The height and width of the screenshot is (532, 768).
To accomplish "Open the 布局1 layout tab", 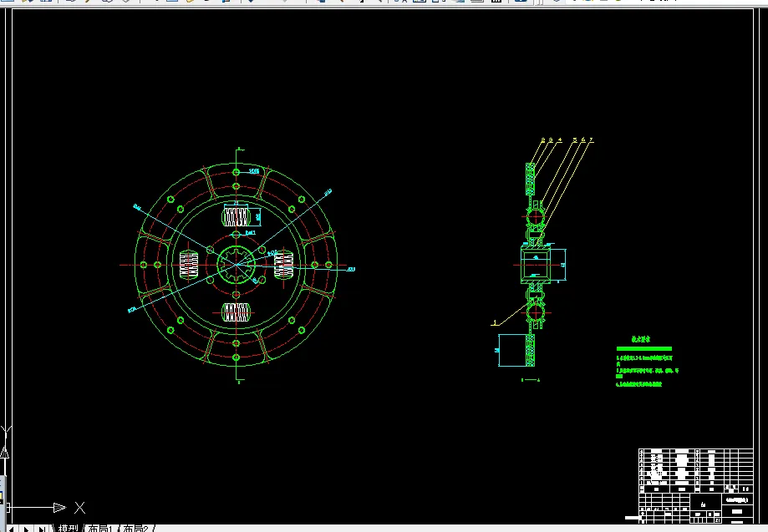I will click(100, 528).
